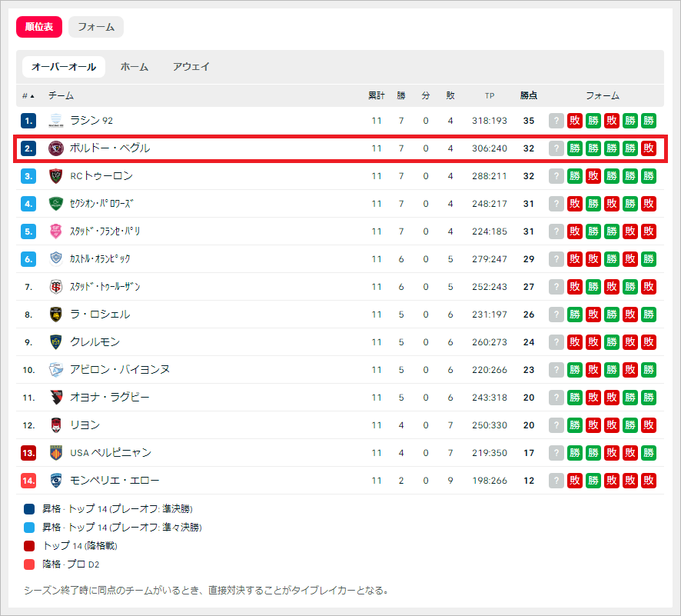The width and height of the screenshot is (681, 616).
Task: Switch to the フォーム tab
Action: [x=96, y=27]
